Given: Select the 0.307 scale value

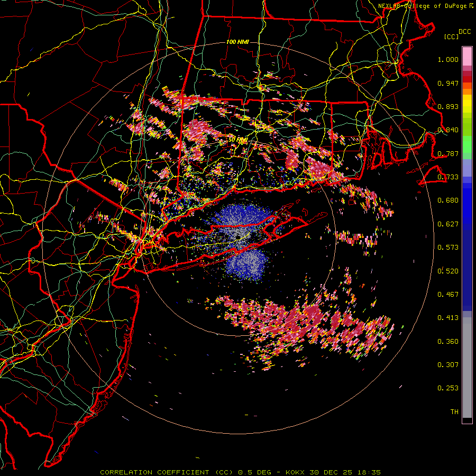Looking at the screenshot, I should [x=448, y=364].
